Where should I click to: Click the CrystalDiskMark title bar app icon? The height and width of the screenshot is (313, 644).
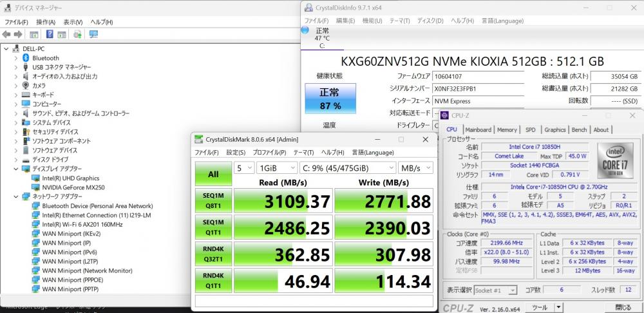click(199, 139)
